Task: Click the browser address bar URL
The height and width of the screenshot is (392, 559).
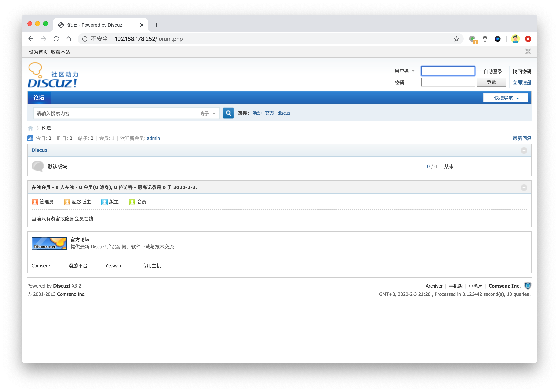Action: 148,39
